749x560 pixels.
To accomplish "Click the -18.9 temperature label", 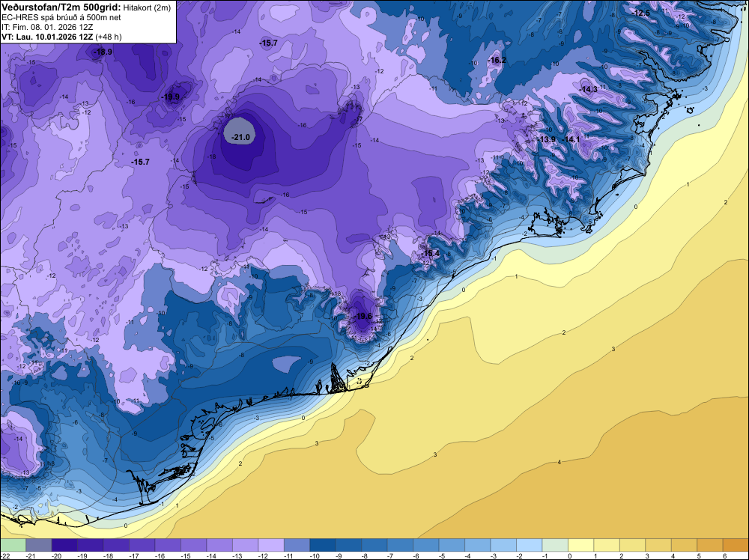I will [103, 52].
